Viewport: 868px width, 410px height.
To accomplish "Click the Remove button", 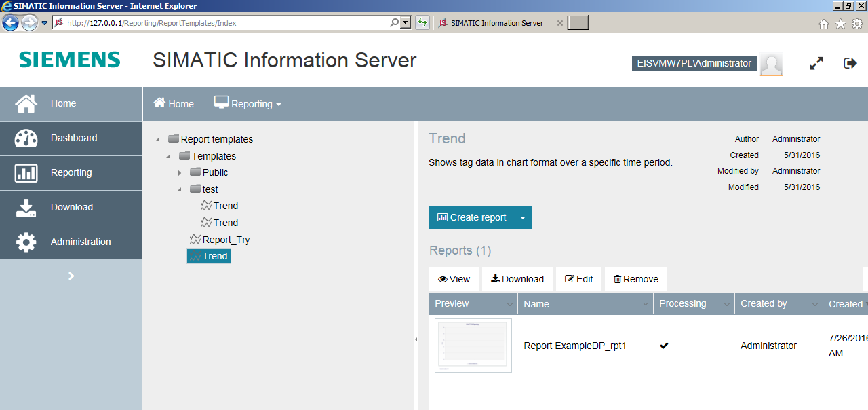I will (x=635, y=279).
